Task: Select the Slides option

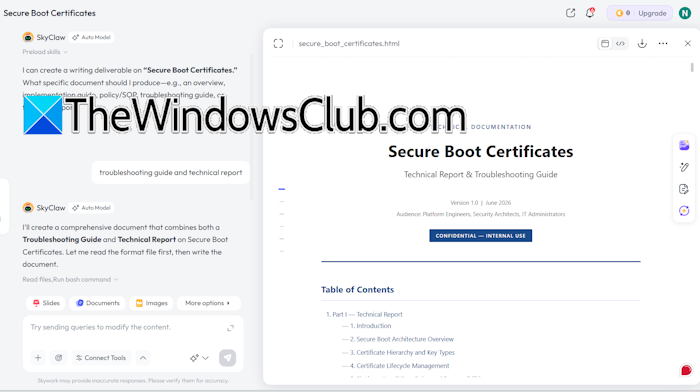Action: point(46,303)
